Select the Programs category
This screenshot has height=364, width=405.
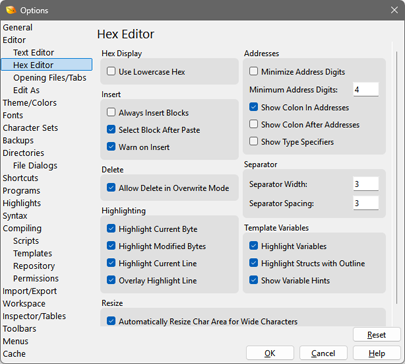pyautogui.click(x=21, y=191)
